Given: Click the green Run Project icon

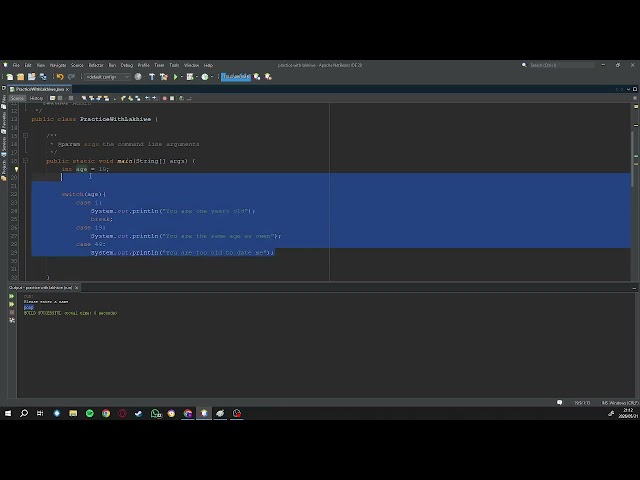Looking at the screenshot, I should pyautogui.click(x=176, y=77).
